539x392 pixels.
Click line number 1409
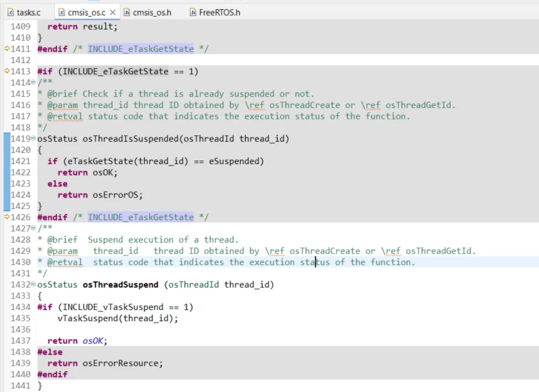[x=20, y=27]
